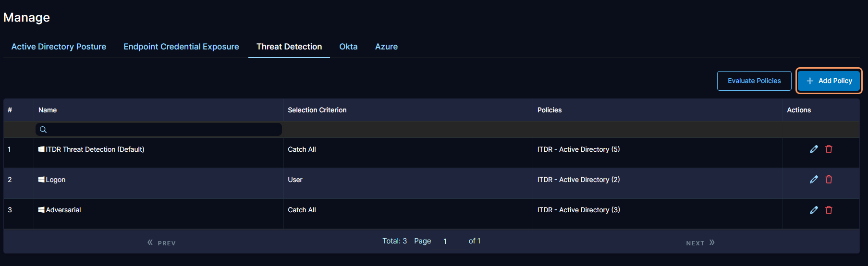Edit the ITDR Threat Detection (Default) policy

click(814, 149)
